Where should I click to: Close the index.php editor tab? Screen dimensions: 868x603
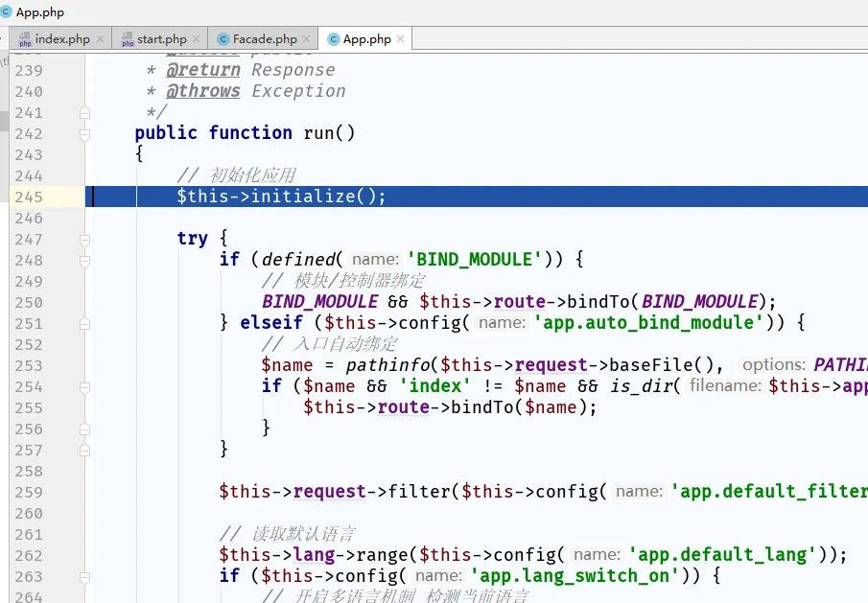point(100,39)
